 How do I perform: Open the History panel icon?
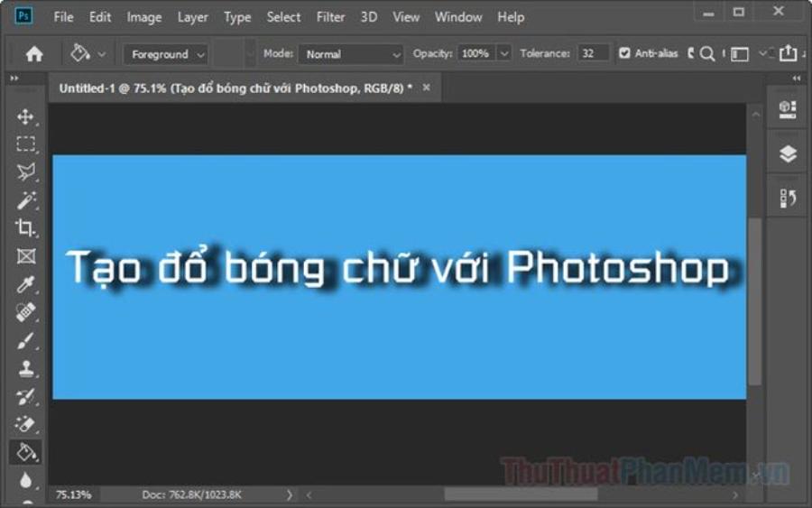[788, 198]
